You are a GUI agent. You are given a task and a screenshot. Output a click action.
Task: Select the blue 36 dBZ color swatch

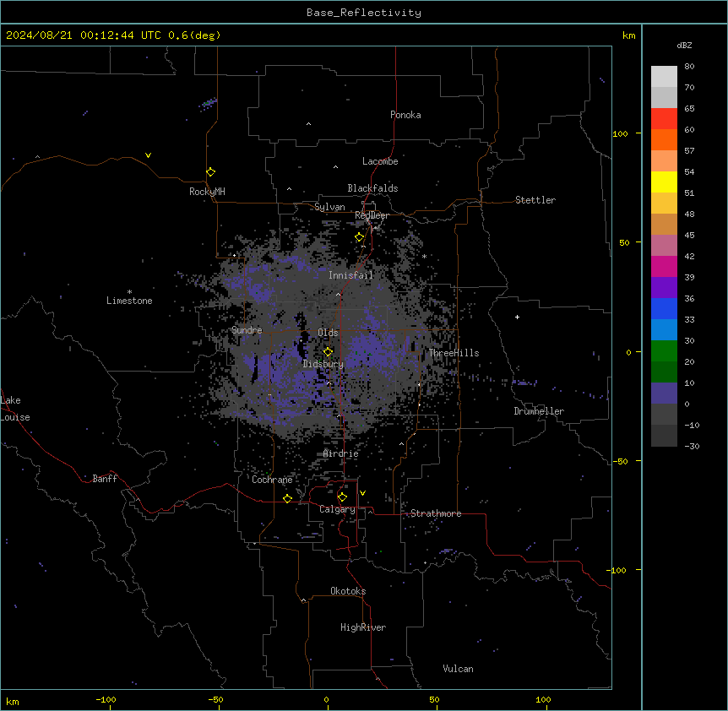click(x=664, y=308)
